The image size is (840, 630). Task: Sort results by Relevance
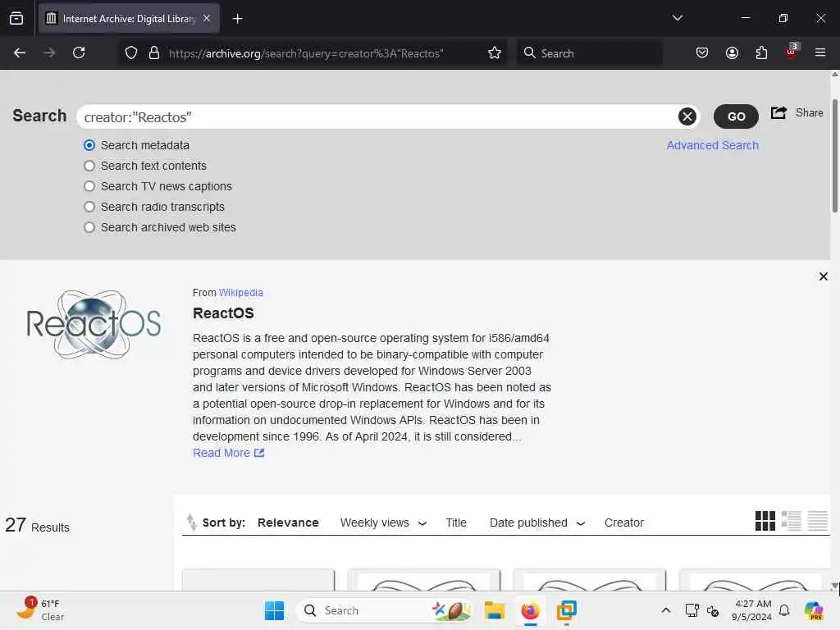(x=288, y=523)
